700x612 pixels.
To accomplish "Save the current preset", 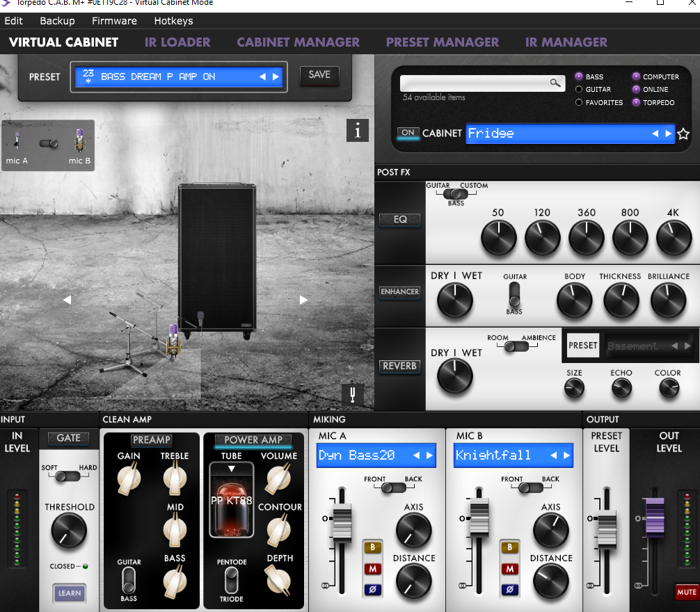I will pos(319,74).
